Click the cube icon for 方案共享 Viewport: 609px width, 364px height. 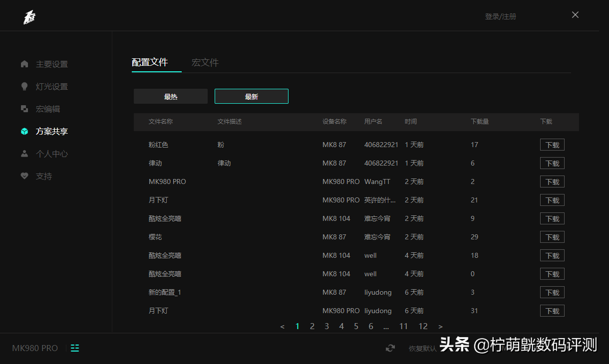point(24,131)
